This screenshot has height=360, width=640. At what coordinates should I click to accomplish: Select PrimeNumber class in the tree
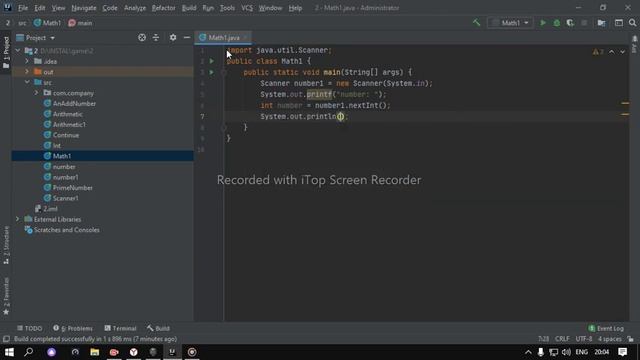(x=68, y=188)
